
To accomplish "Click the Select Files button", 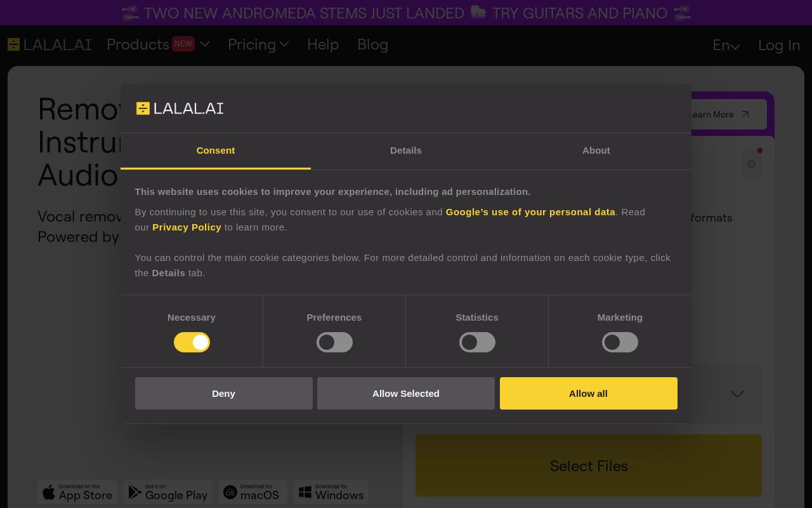I will click(x=589, y=465).
